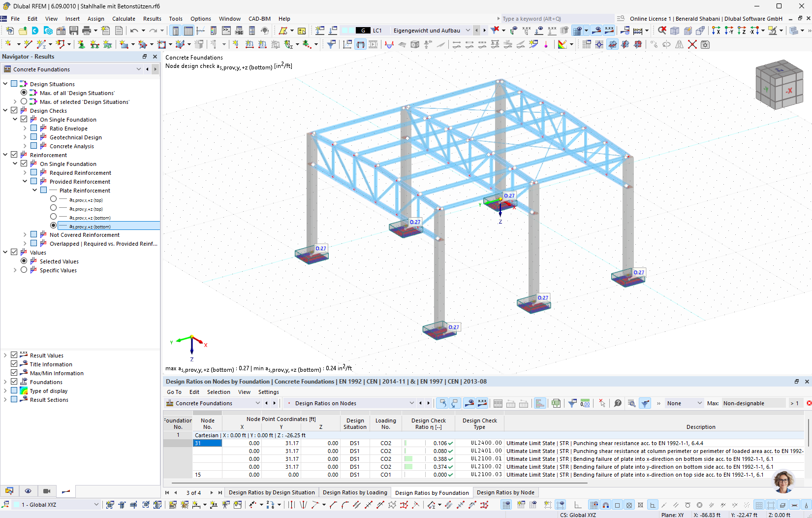812x518 pixels.
Task: Click Go To in the table panel
Action: coord(174,392)
